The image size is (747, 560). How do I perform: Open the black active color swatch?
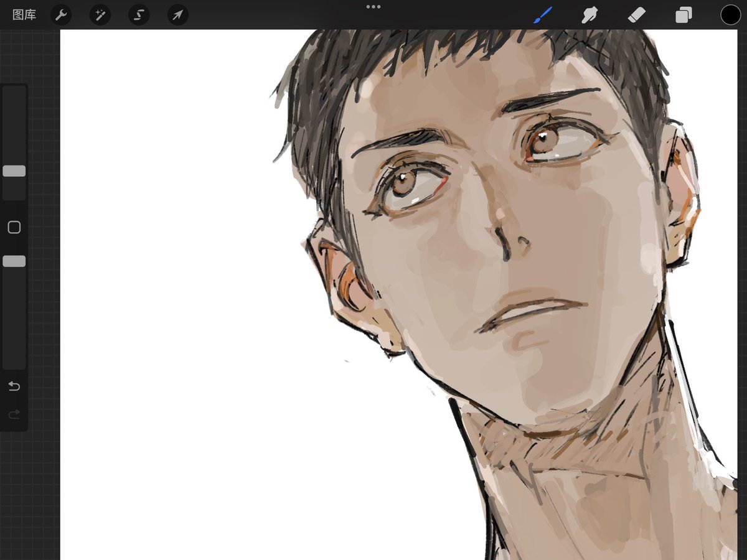(x=731, y=15)
